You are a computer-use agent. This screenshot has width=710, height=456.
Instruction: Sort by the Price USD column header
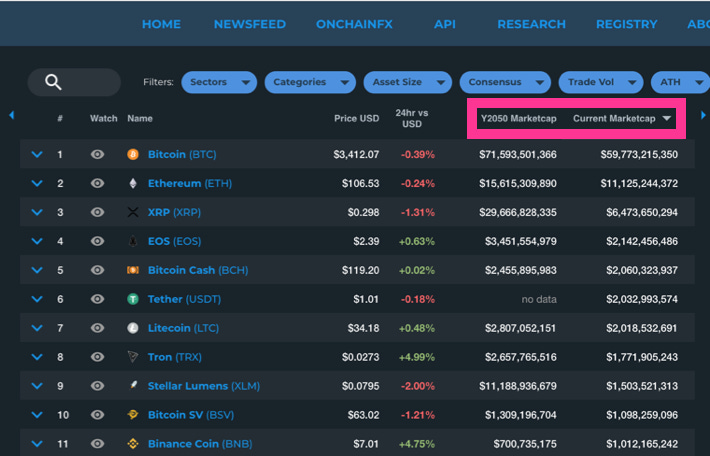tap(356, 119)
